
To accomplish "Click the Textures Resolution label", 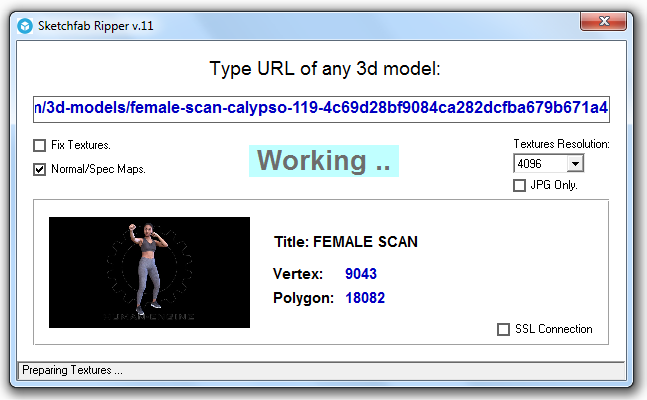I will [560, 144].
